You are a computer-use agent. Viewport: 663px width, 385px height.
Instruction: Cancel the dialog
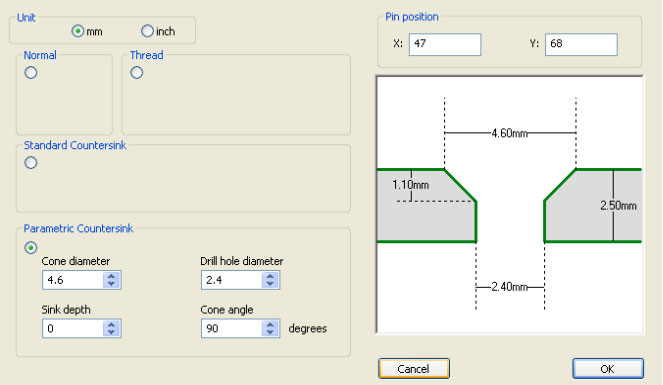click(414, 369)
